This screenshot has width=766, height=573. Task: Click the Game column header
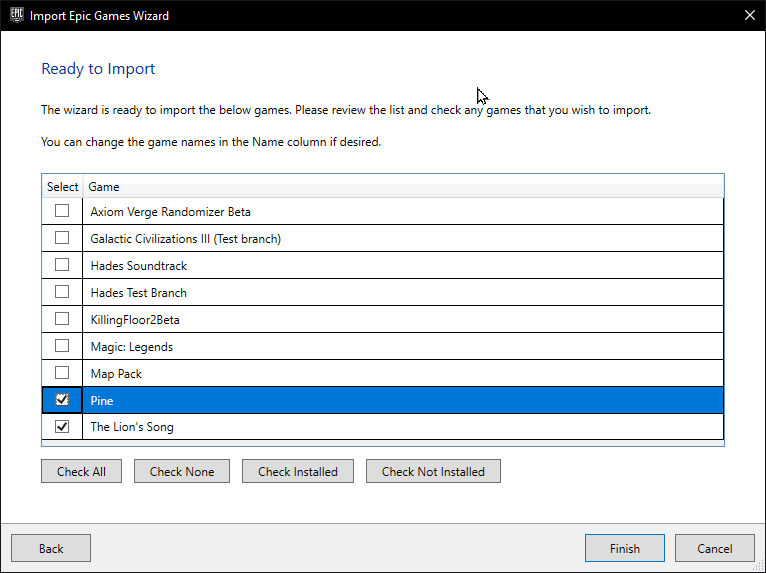(x=404, y=187)
